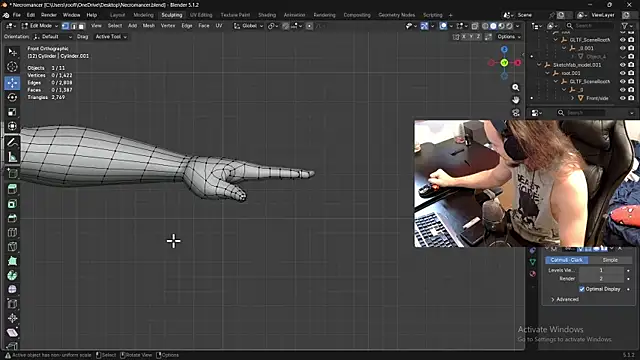This screenshot has width=640, height=360.
Task: Select the Shear tool
Action: [x=12, y=333]
